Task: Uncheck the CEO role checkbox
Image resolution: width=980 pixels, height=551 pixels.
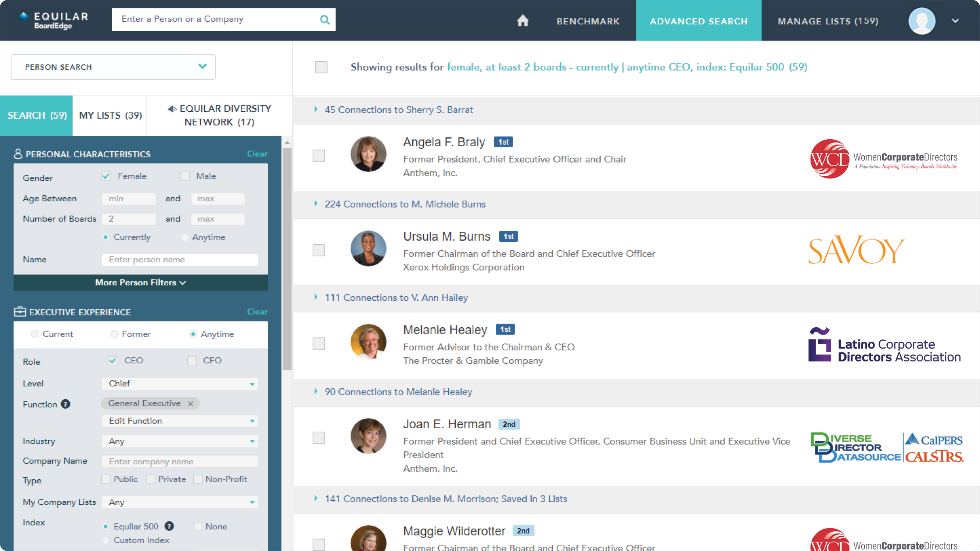Action: tap(112, 360)
